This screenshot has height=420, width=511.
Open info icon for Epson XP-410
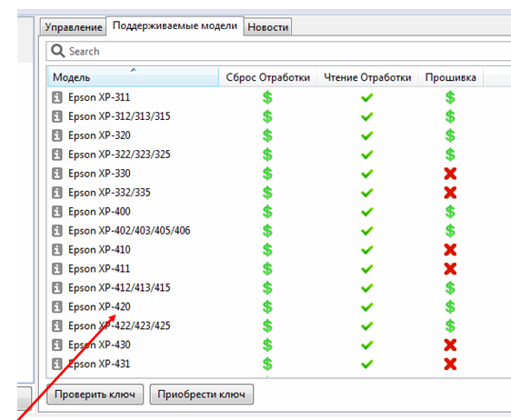57,250
